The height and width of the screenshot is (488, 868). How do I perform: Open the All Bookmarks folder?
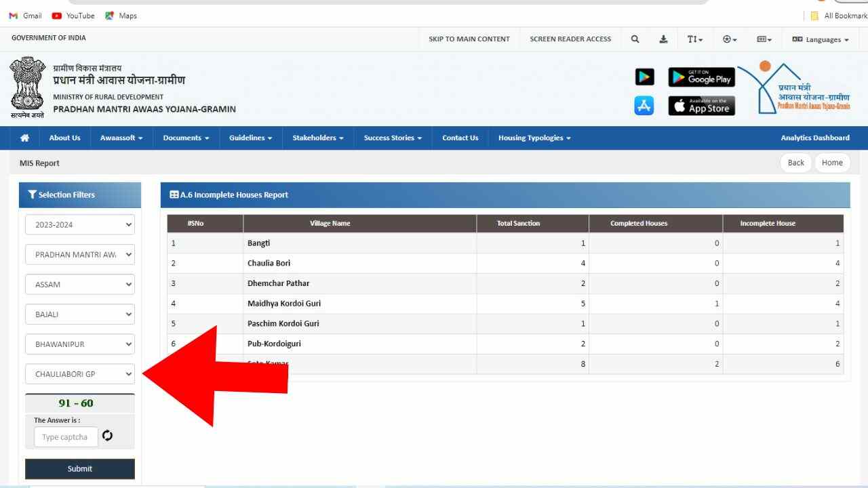click(838, 16)
